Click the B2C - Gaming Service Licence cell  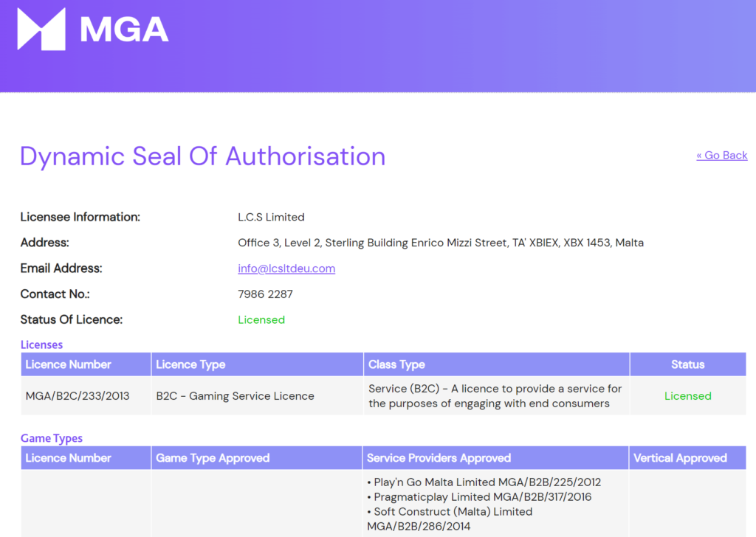(235, 396)
